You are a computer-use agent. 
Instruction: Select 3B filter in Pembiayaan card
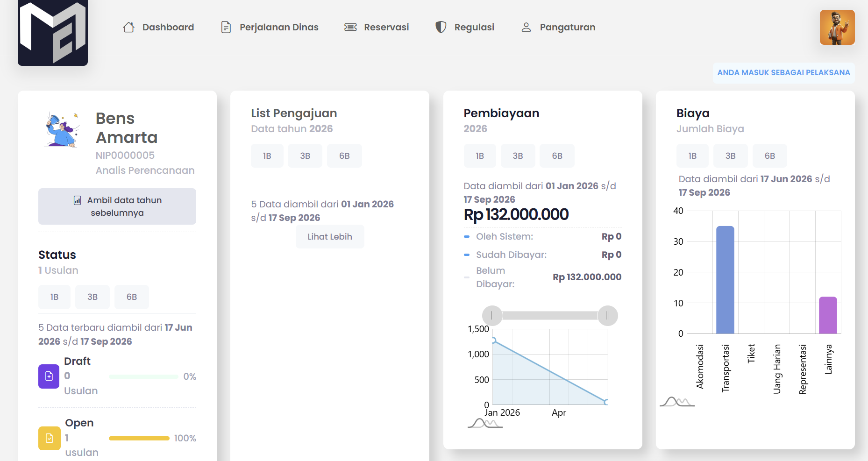pos(518,156)
